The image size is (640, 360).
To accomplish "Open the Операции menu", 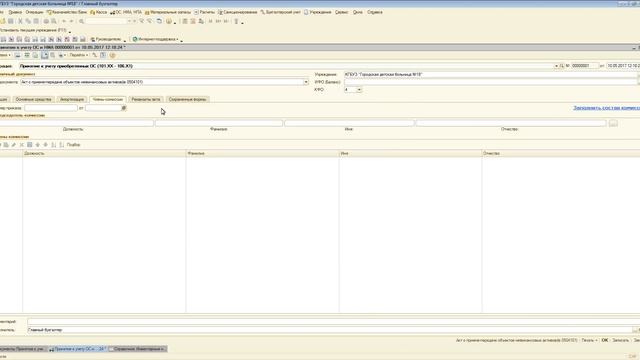I will [34, 12].
